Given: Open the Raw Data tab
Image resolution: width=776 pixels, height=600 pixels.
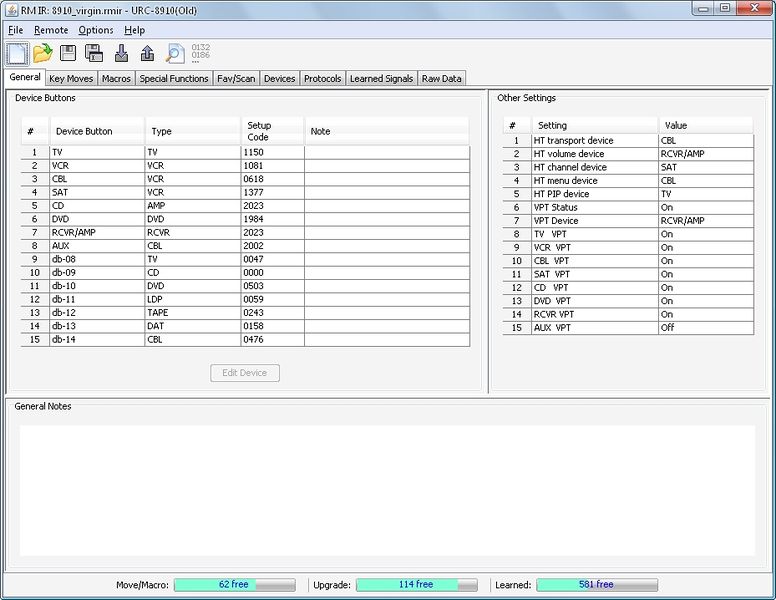Looking at the screenshot, I should coord(441,78).
